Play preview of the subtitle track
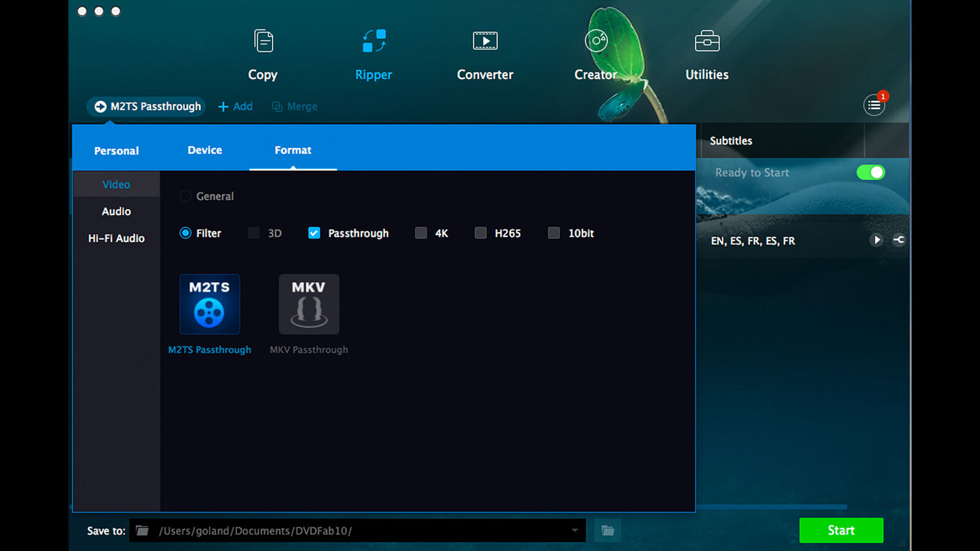Screen dimensions: 980x551 pyautogui.click(x=877, y=240)
